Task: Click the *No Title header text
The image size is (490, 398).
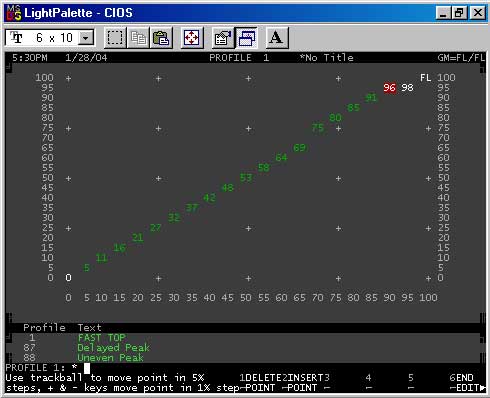Action: [326, 58]
